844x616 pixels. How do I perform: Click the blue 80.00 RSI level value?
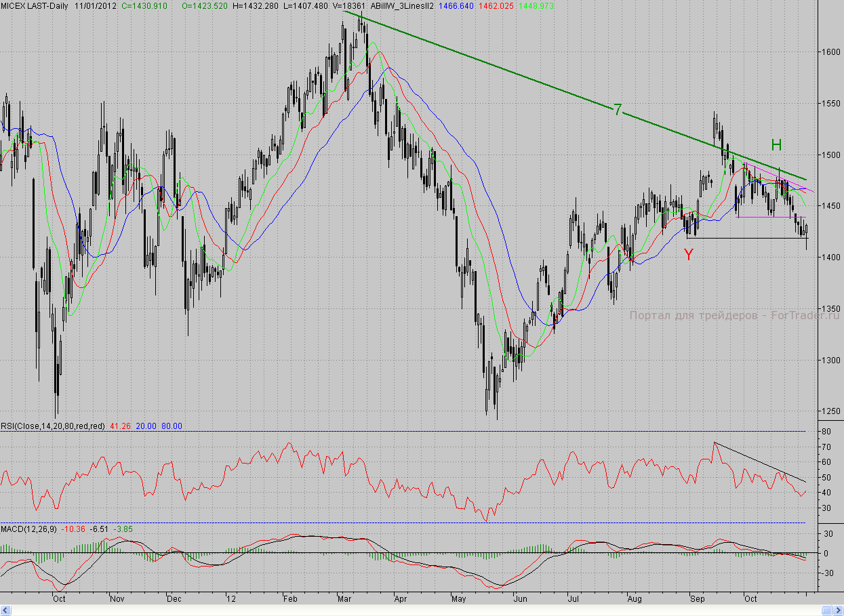coord(172,426)
